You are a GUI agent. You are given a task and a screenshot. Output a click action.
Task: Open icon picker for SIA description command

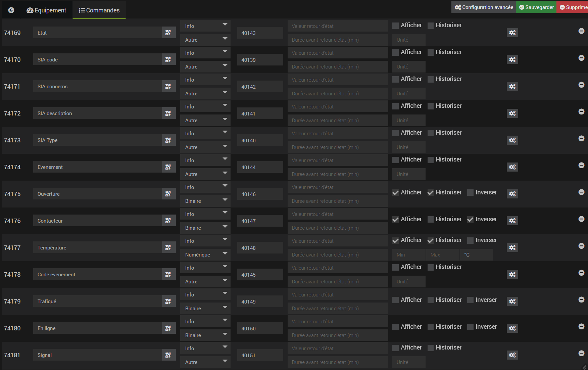(x=168, y=113)
